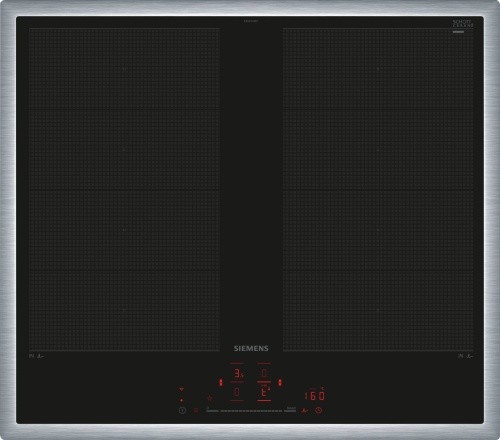Screen dimensions: 500x440
Task: Select rear-left zone showing 3
Action: (238, 373)
